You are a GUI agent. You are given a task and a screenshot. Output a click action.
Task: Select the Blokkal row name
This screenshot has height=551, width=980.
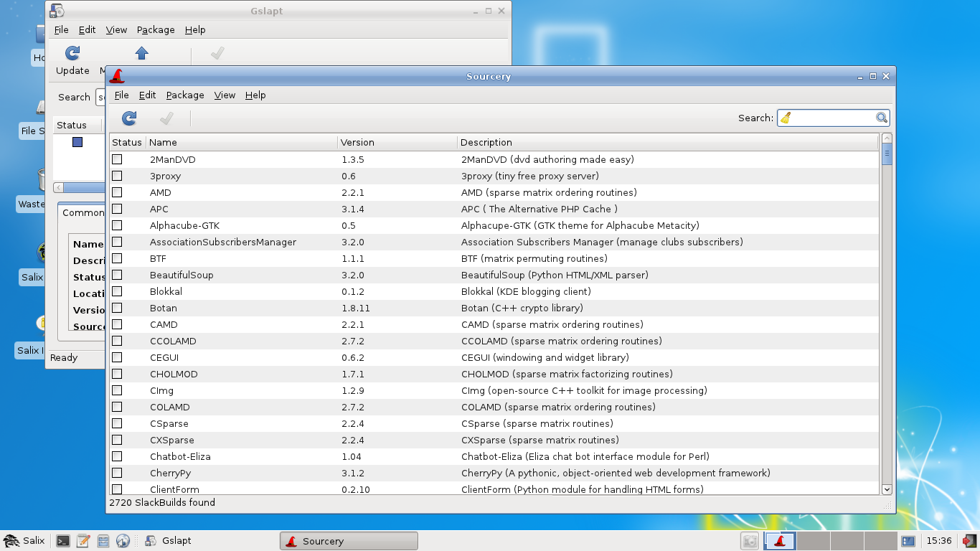point(166,291)
